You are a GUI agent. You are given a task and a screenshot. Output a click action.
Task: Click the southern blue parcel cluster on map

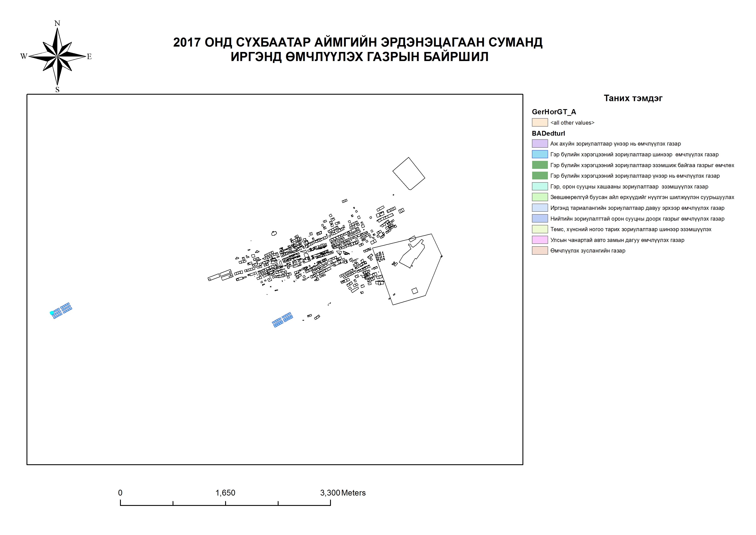point(282,320)
